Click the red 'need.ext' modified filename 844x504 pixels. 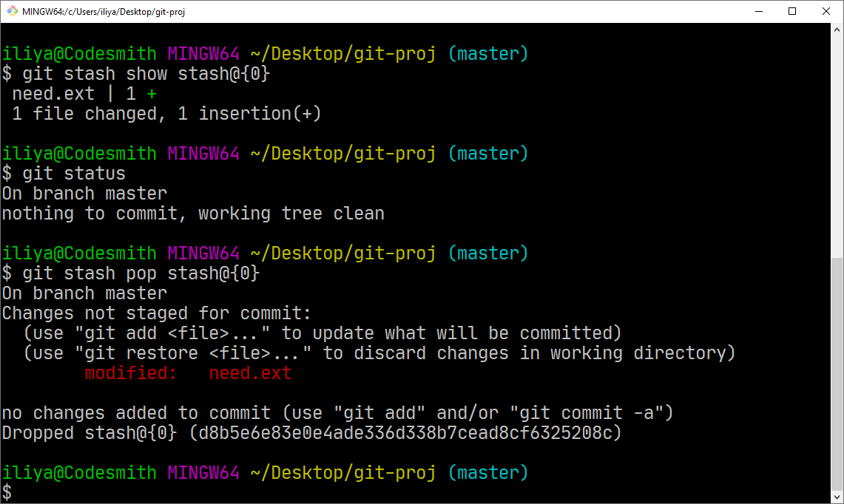click(250, 372)
